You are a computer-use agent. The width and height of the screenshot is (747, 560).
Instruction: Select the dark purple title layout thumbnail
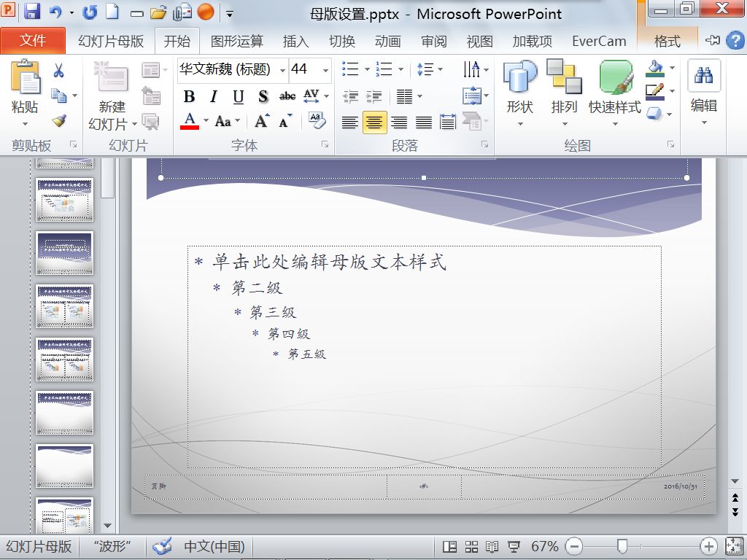[65, 253]
